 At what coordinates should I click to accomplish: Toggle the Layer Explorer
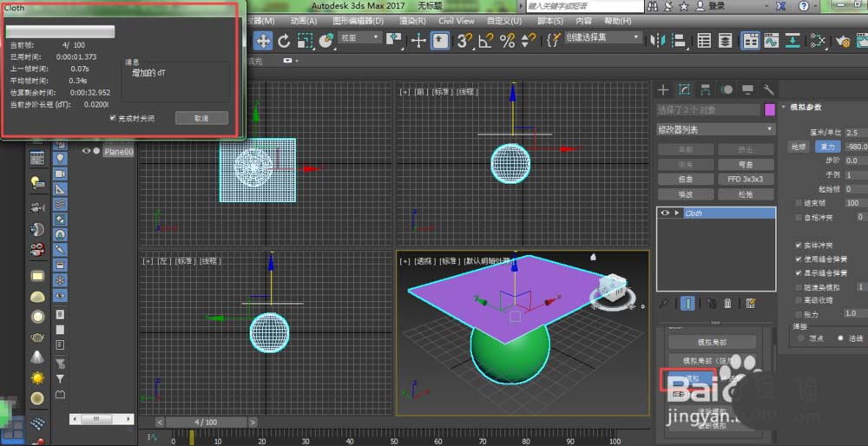[725, 41]
